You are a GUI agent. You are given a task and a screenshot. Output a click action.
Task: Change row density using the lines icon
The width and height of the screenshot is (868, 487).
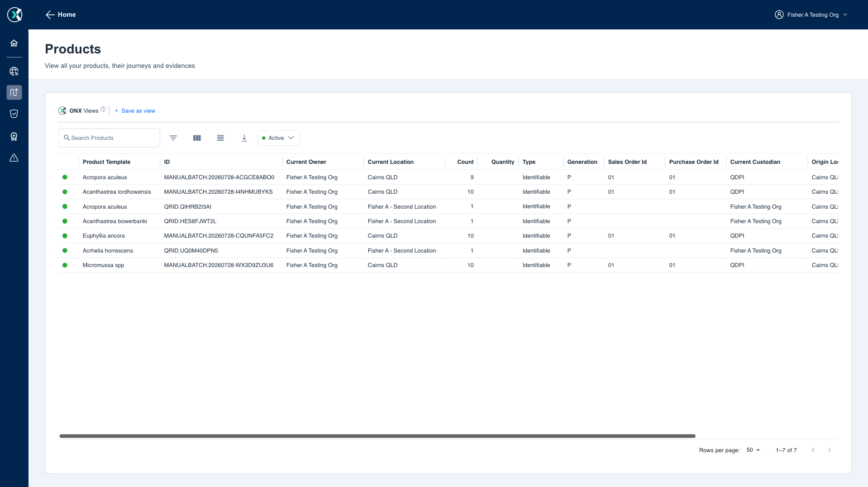220,138
